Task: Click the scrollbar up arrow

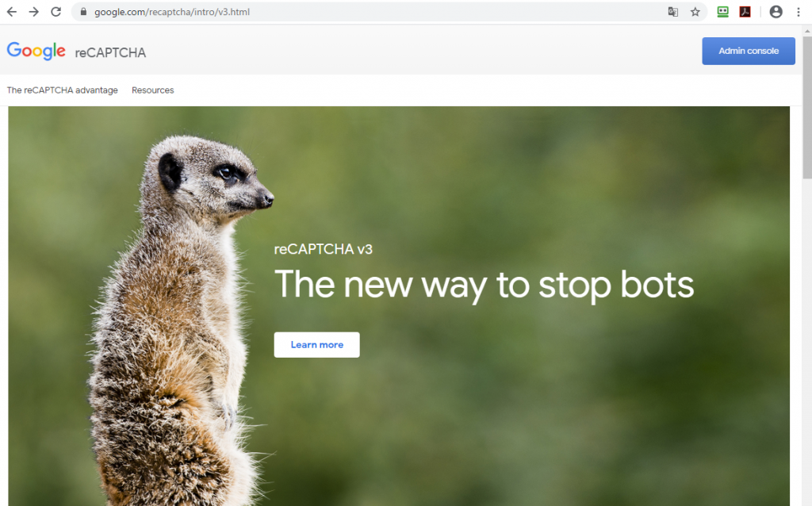Action: coord(807,31)
